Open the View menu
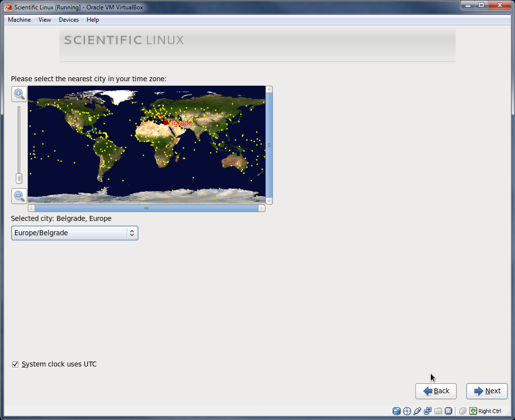 click(x=45, y=20)
